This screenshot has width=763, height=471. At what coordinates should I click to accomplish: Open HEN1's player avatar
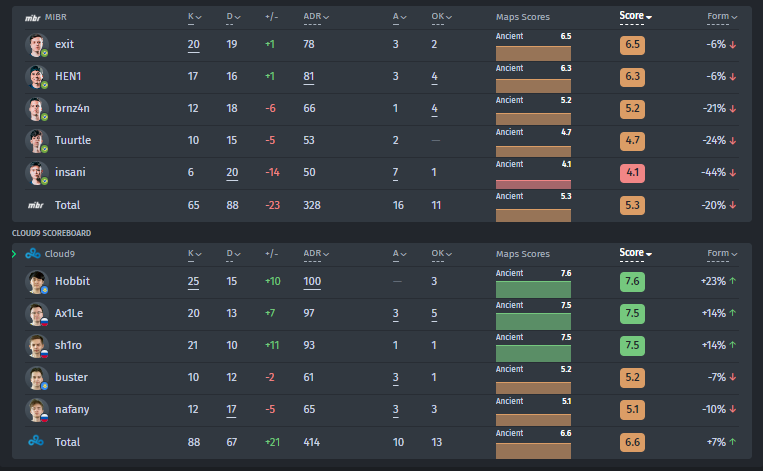pyautogui.click(x=36, y=77)
